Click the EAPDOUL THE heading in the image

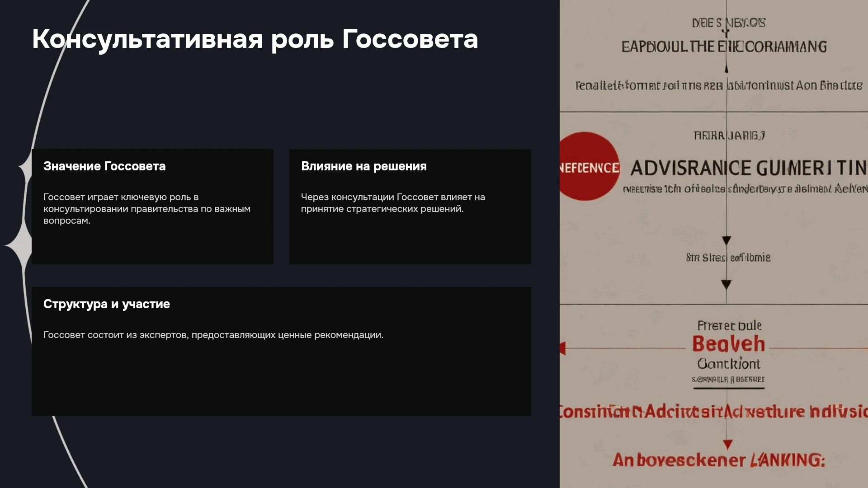(724, 47)
